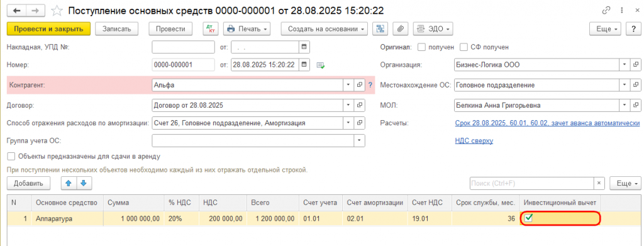Open Создать на основании menu
The width and height of the screenshot is (644, 246).
click(325, 29)
